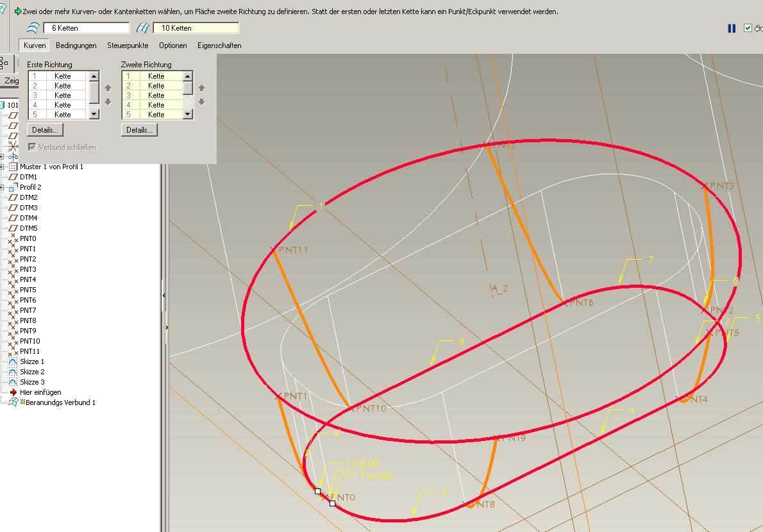
Task: Click the datum point icon of PNT0
Action: (13, 238)
